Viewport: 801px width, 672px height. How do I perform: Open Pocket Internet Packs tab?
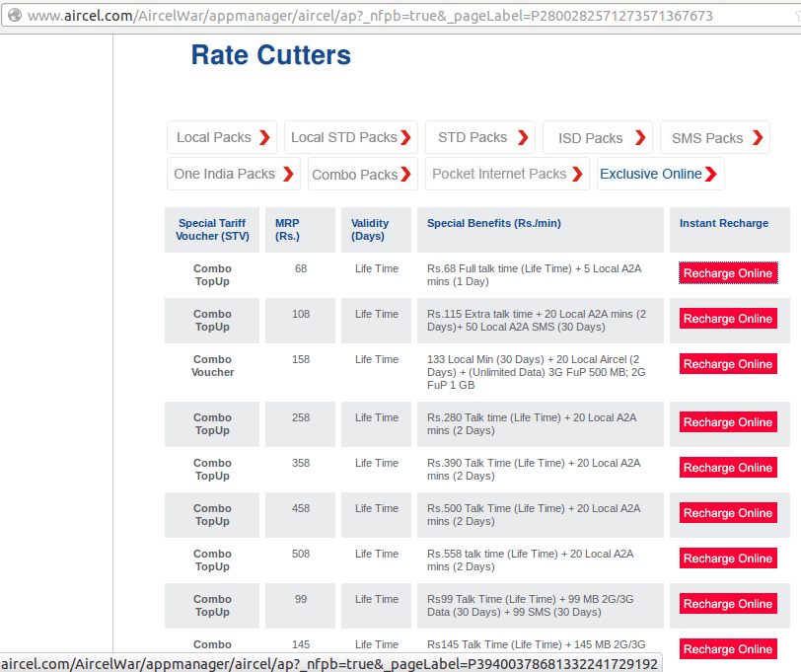507,174
